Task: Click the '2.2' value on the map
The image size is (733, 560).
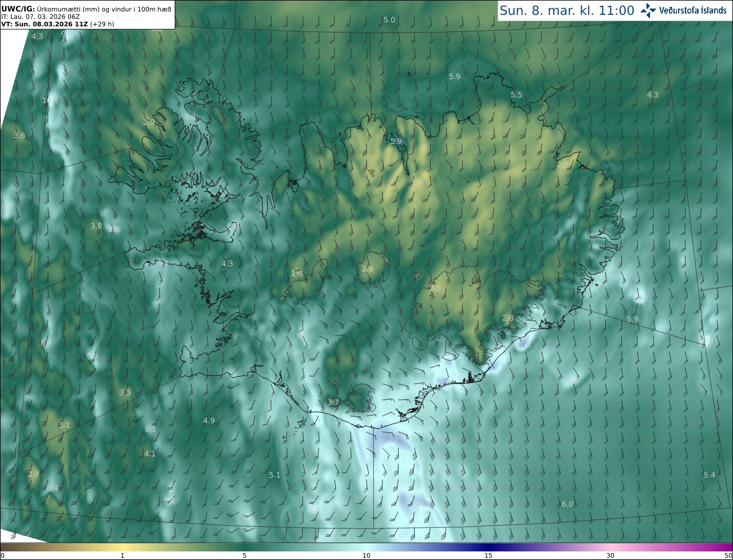Action: (x=563, y=165)
